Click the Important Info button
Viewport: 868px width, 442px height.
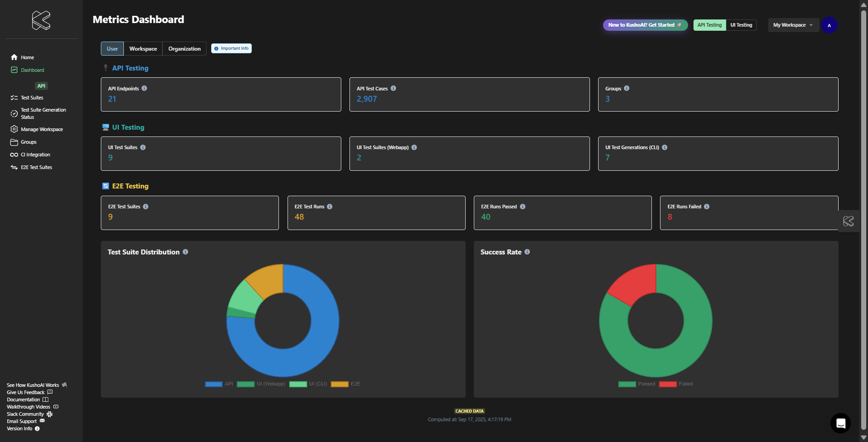[x=231, y=48]
